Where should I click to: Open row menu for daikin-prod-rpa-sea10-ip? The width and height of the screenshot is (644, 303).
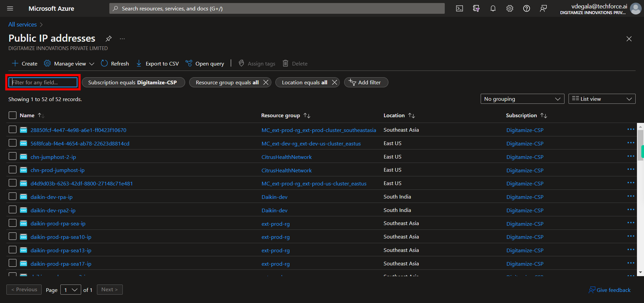pos(631,236)
